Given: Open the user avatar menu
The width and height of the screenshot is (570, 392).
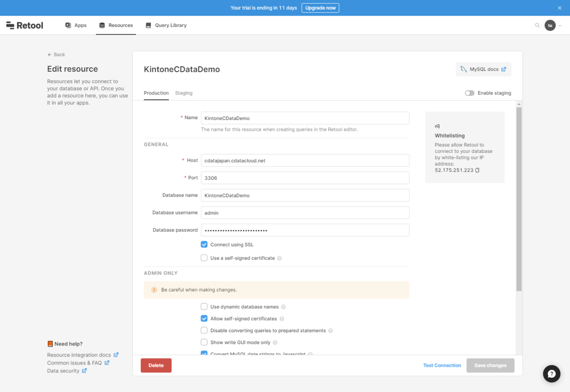Looking at the screenshot, I should tap(550, 25).
